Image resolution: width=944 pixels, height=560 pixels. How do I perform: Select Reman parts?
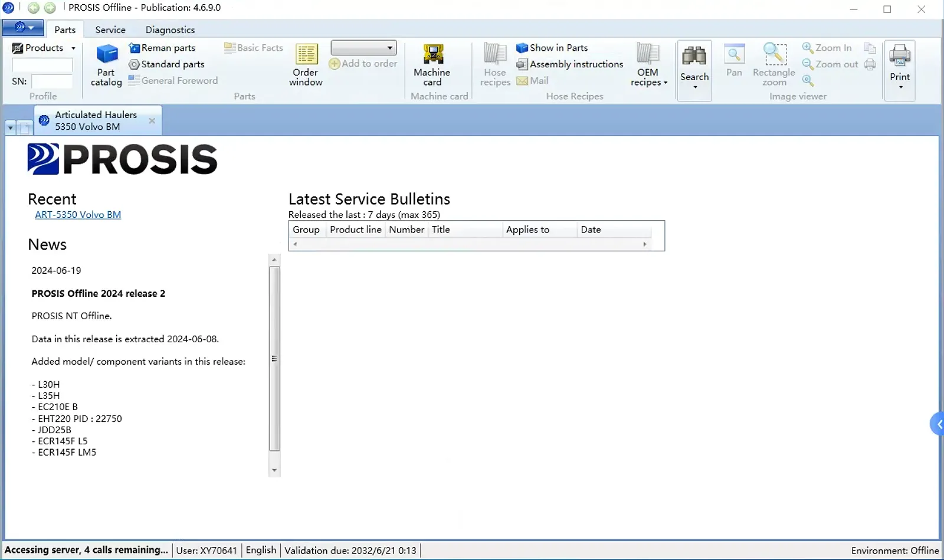pos(162,48)
